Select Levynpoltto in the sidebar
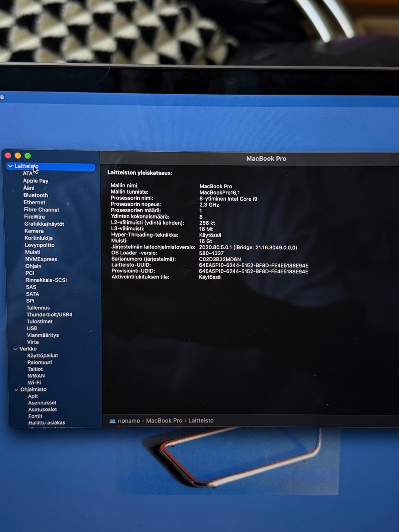Image resolution: width=399 pixels, height=532 pixels. (39, 245)
